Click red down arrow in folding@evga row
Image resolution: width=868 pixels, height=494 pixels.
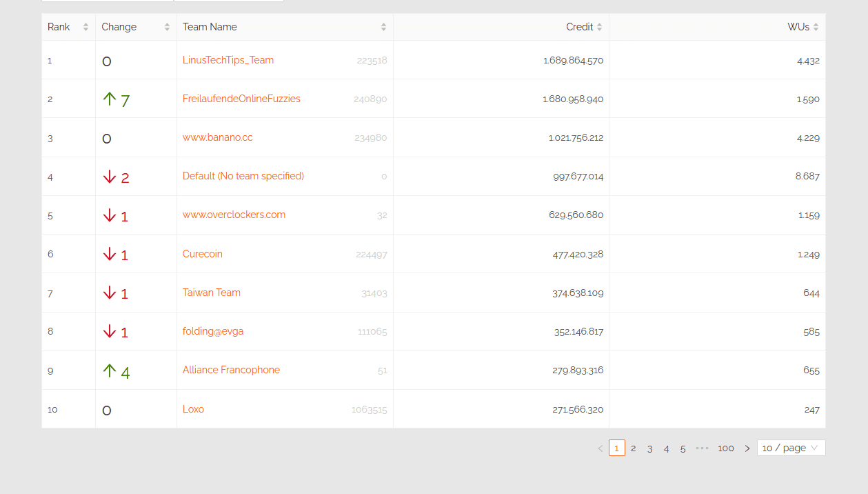coord(109,331)
